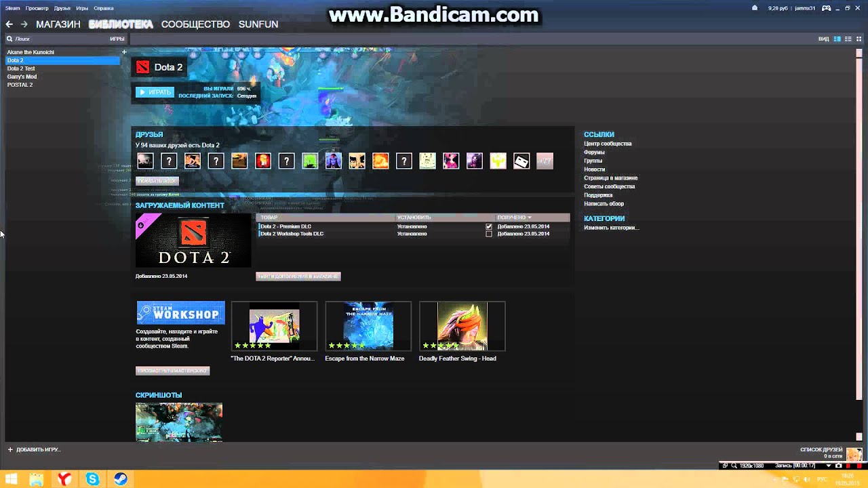Viewport: 868px width, 488px height.
Task: Click Изменить категории link
Action: pos(611,228)
